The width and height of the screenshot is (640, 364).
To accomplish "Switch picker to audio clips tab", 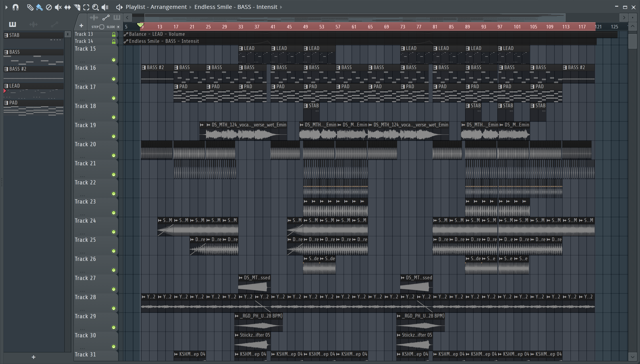I will pos(33,24).
